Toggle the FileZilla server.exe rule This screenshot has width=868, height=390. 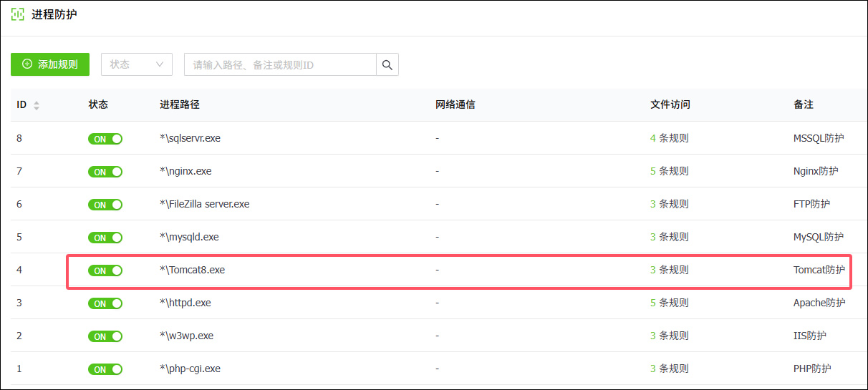105,205
